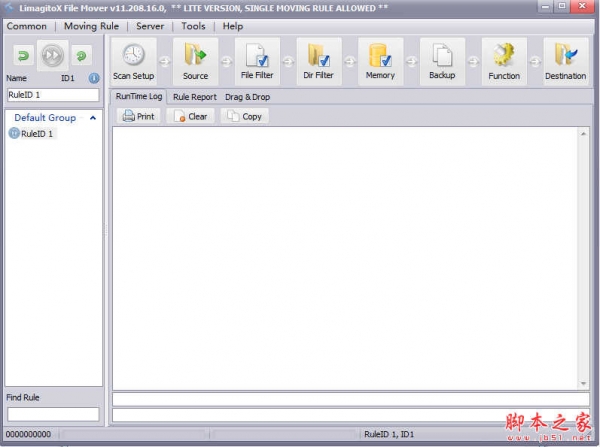Screen dimensions: 600x447
Task: Click the application logo in title bar
Action: 9,8
